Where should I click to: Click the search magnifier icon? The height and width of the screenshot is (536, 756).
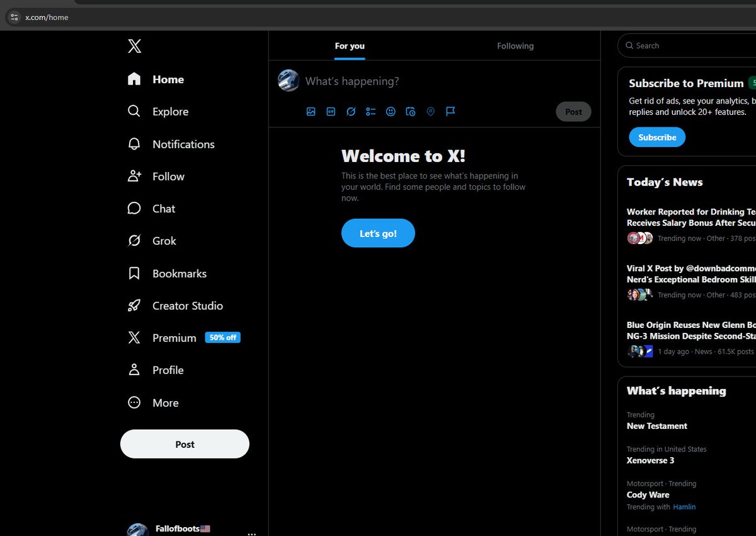coord(629,45)
